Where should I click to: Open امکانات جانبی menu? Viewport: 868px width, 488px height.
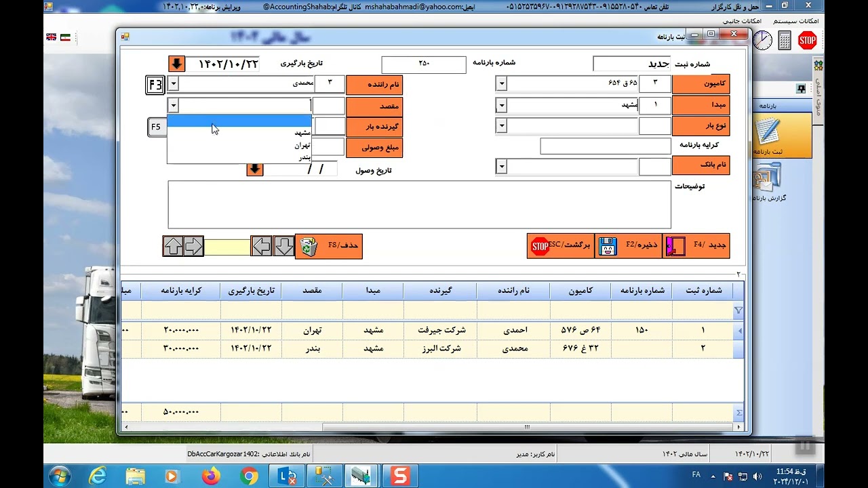743,21
